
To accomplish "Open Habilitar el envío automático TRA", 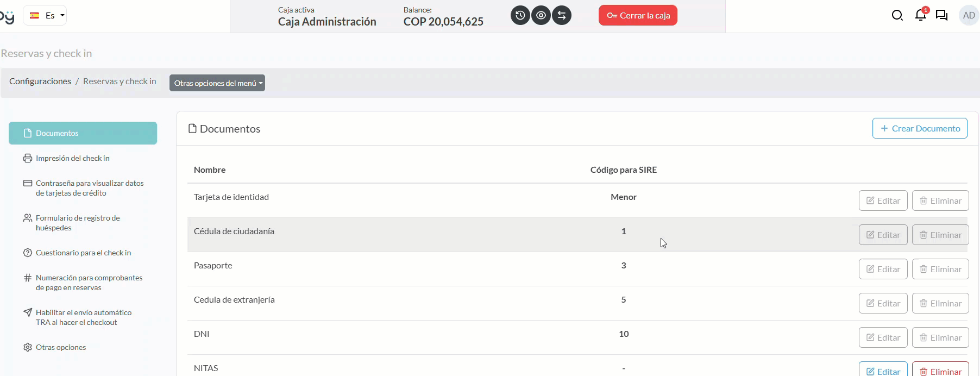I will point(83,317).
